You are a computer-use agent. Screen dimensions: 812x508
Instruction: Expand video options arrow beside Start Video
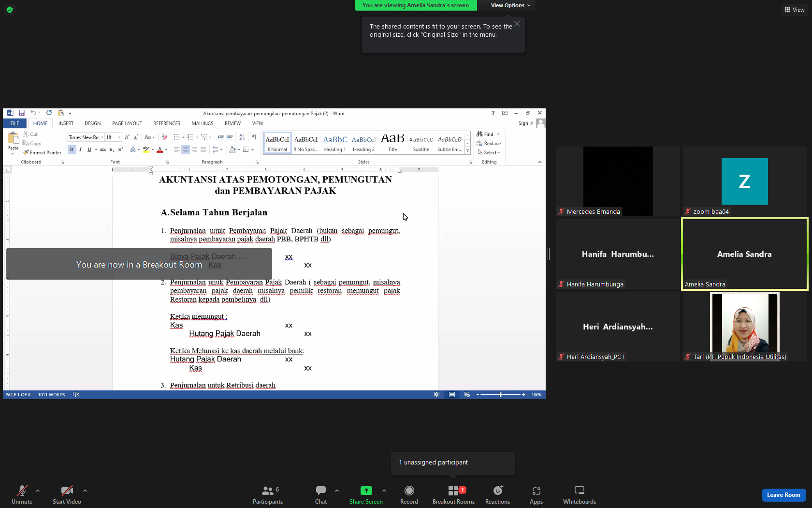[85, 491]
